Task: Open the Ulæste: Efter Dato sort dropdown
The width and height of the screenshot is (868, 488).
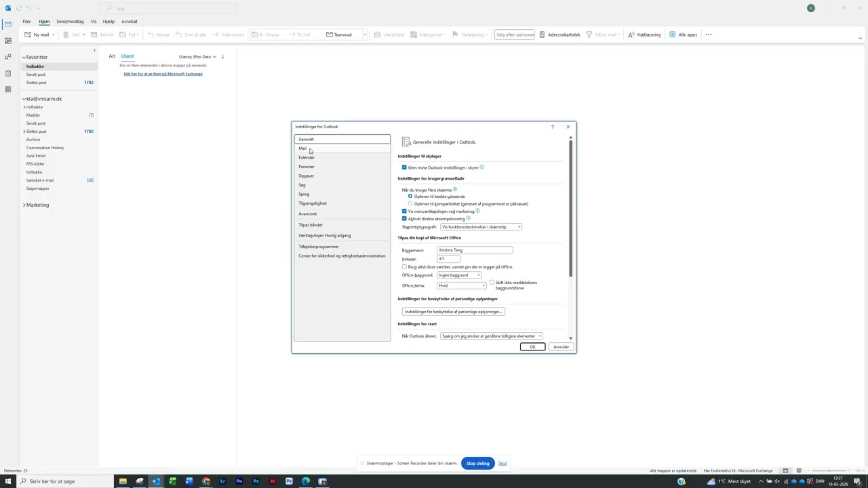Action: (197, 57)
